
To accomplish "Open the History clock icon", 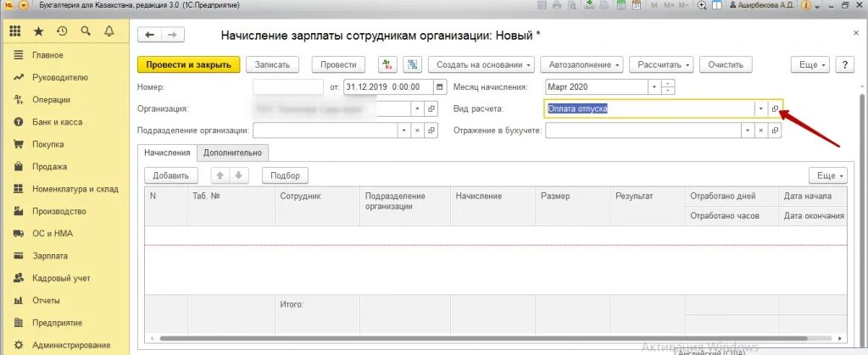I will [x=62, y=31].
